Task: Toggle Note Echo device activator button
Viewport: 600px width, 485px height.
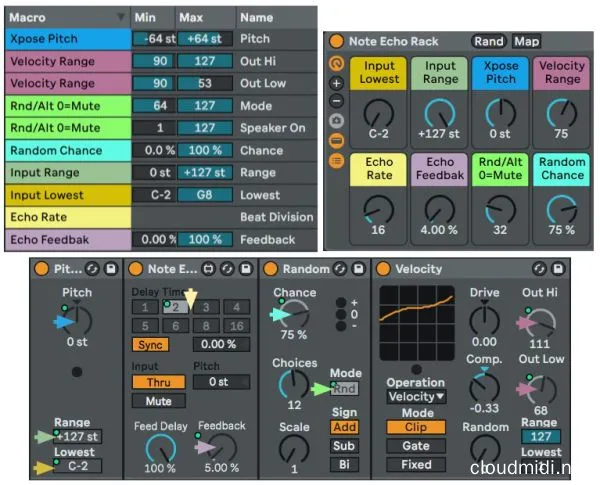Action: 135,269
